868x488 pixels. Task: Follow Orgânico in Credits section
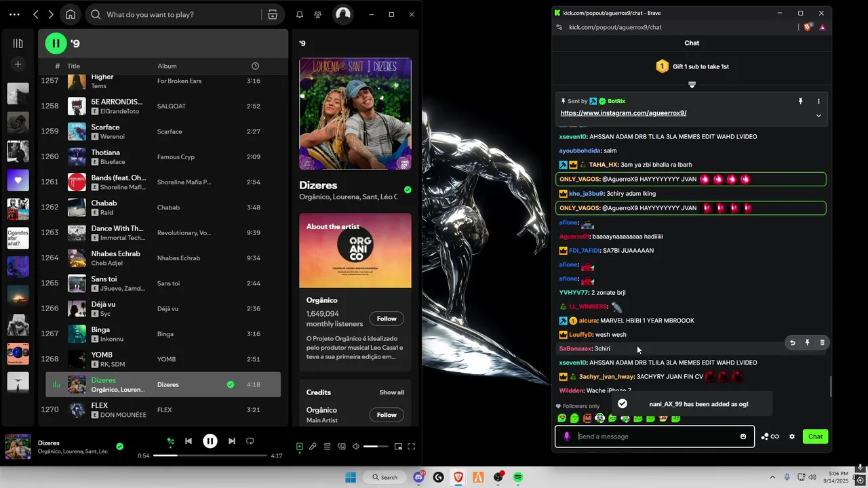pyautogui.click(x=387, y=415)
